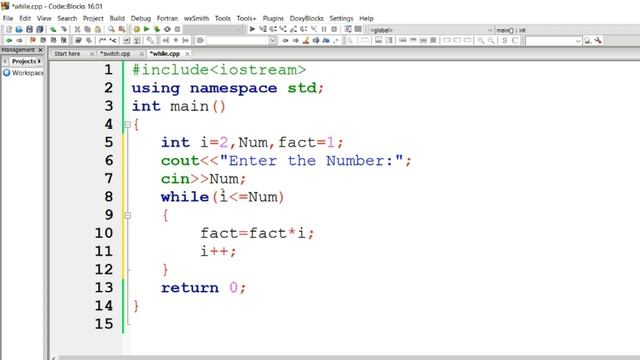Close the *switch.cpp tab
Viewport: 640px width, 360px height.
pos(141,54)
